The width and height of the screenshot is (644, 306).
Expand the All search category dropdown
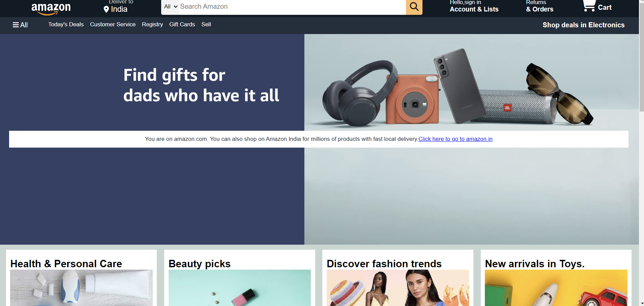pos(171,7)
